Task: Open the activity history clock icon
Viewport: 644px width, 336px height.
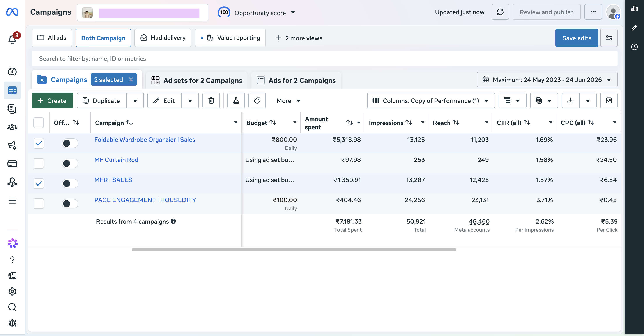Action: (x=634, y=47)
